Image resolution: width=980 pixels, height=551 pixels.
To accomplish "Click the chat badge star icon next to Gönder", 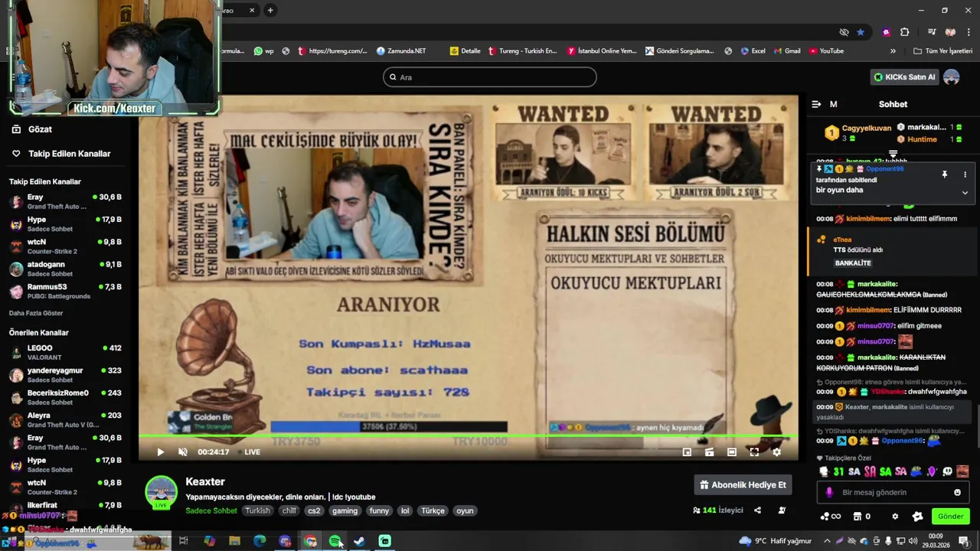I will (x=917, y=517).
